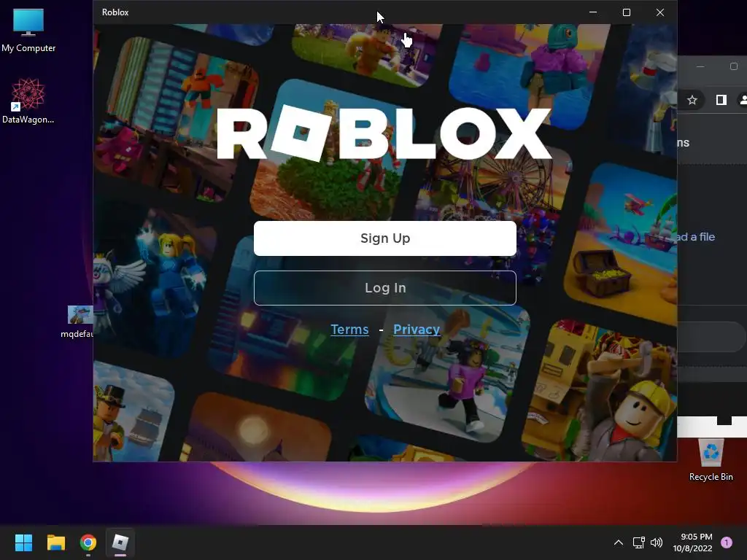747x560 pixels.
Task: Close the Roblox window
Action: [659, 12]
